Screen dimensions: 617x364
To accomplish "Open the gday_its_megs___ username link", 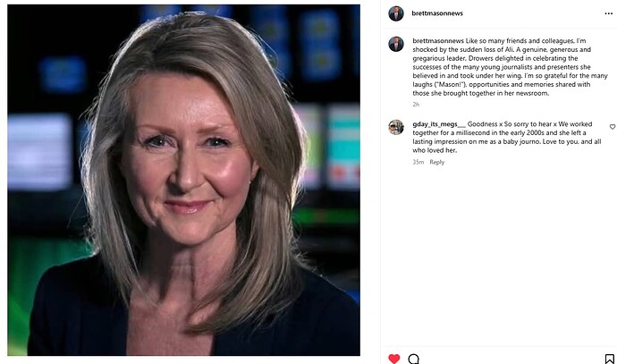I will tap(439, 124).
